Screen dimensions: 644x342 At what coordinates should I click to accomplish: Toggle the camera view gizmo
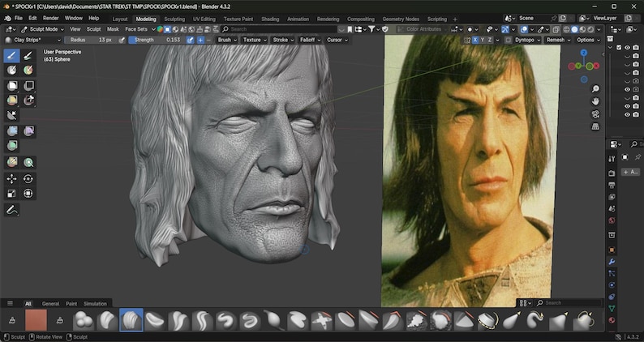click(595, 114)
